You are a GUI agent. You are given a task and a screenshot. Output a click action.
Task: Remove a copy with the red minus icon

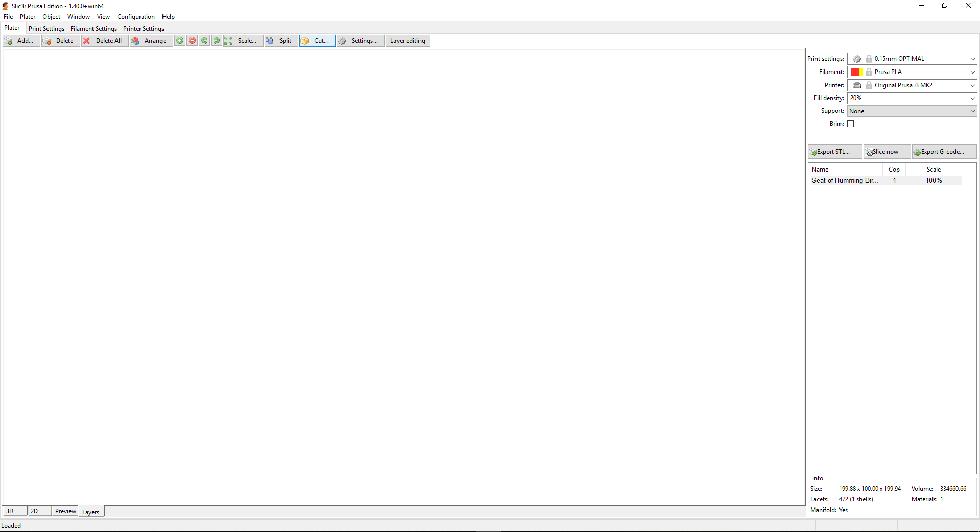click(x=192, y=41)
